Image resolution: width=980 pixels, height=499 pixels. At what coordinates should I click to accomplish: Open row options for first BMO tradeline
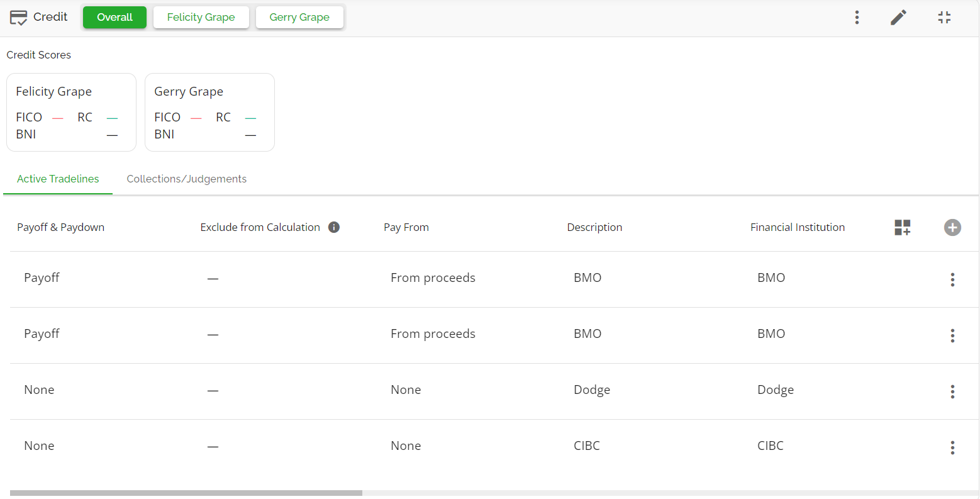click(x=952, y=279)
